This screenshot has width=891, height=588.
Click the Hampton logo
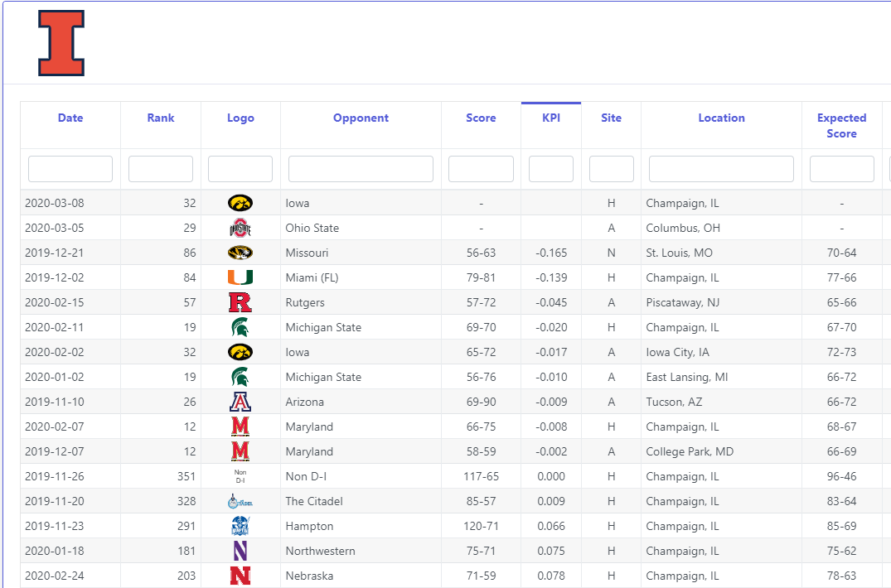click(x=240, y=526)
